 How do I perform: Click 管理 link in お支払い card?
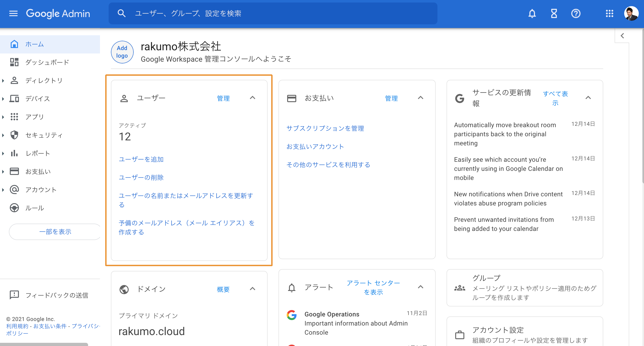(x=391, y=98)
